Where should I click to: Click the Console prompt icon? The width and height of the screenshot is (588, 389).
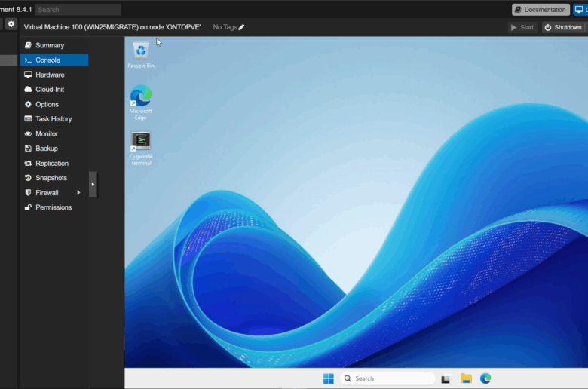[x=28, y=60]
